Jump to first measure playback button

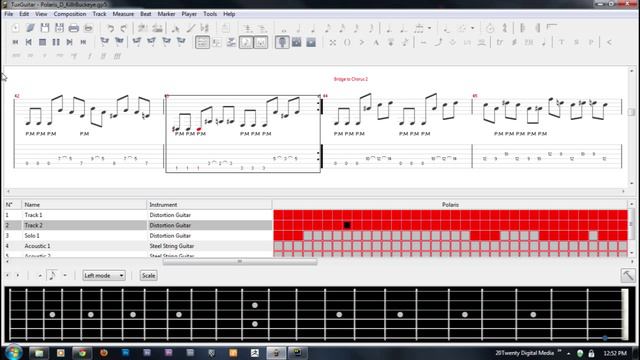click(16, 42)
